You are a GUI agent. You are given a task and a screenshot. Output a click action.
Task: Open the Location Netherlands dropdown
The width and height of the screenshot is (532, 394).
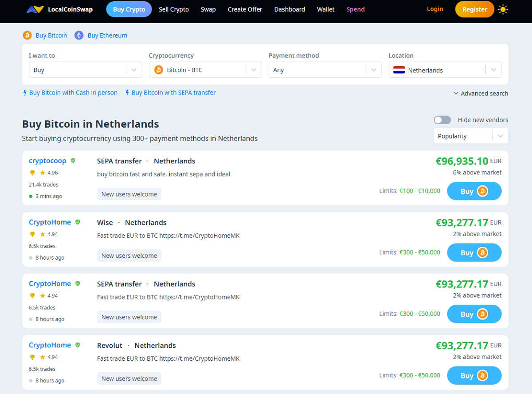pyautogui.click(x=445, y=70)
